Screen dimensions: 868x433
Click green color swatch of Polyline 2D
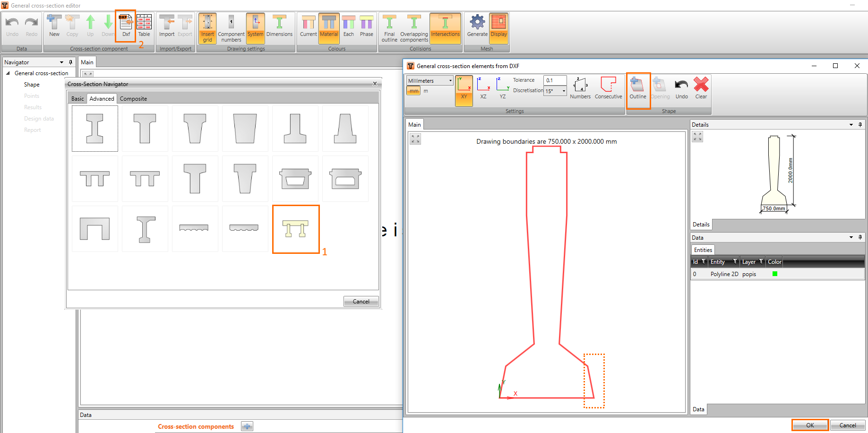(x=775, y=274)
